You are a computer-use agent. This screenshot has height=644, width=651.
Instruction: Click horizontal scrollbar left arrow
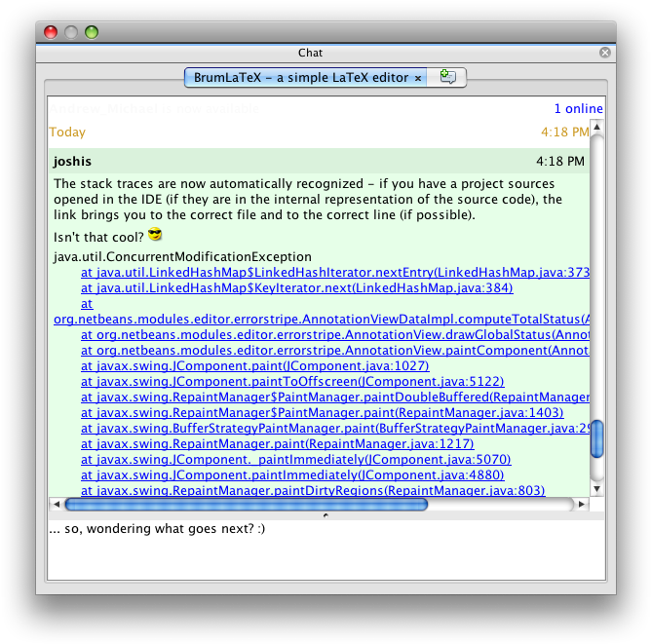click(57, 504)
